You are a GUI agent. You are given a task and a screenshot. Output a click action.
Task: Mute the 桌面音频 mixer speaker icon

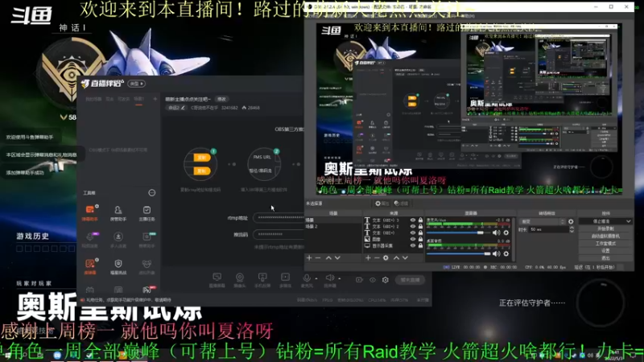pyautogui.click(x=496, y=253)
